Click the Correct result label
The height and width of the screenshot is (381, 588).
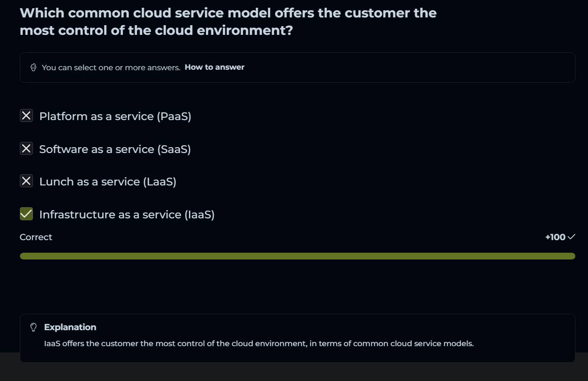(36, 237)
